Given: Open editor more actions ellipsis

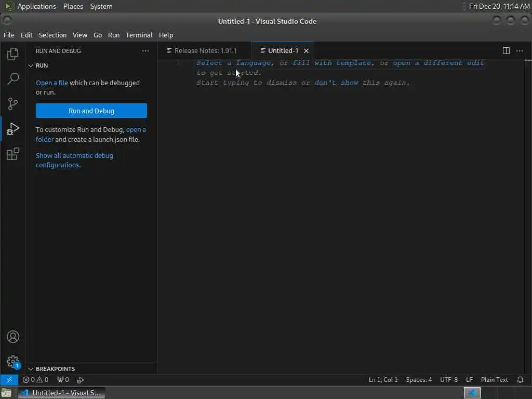Looking at the screenshot, I should click(x=520, y=51).
